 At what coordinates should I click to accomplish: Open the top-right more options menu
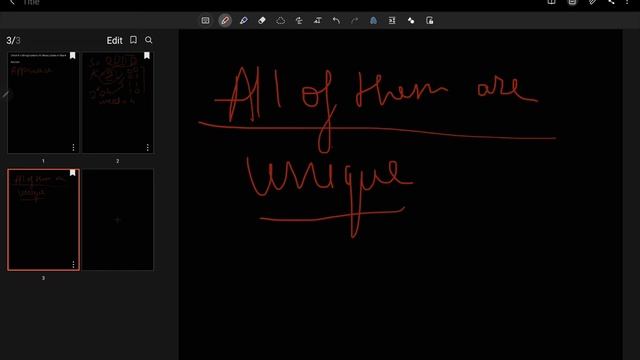pos(627,2)
